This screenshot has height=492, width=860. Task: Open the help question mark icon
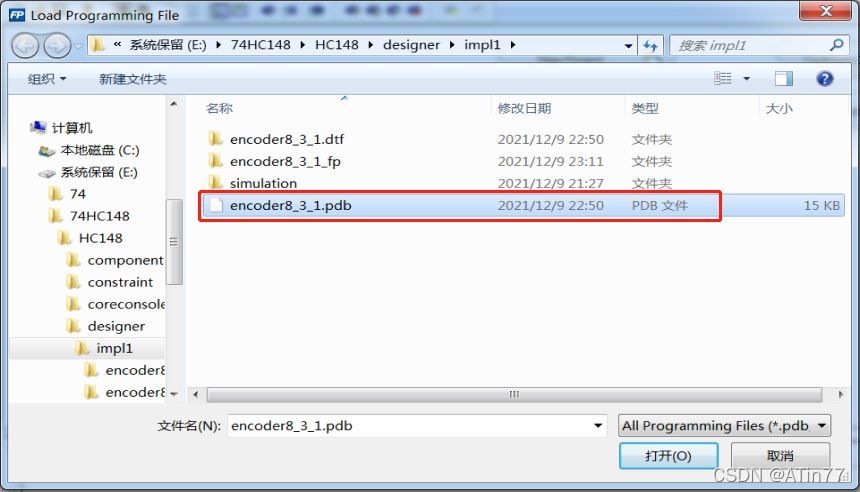824,79
